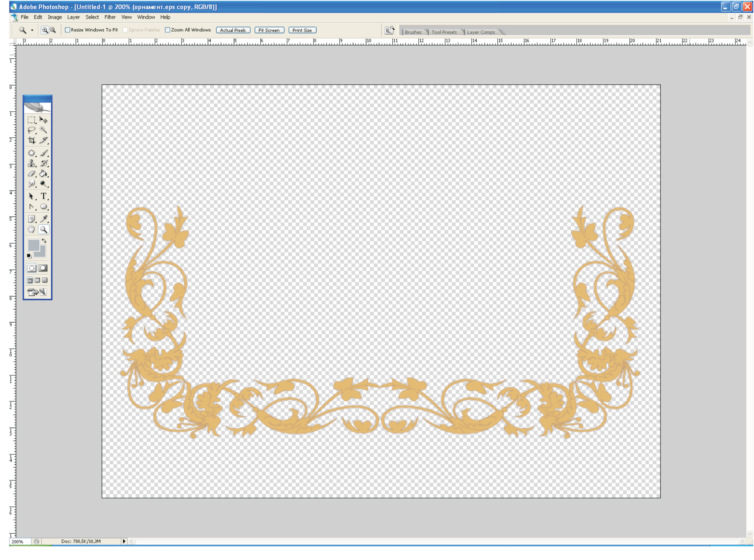Activate the Type tool
The height and width of the screenshot is (560, 754).
[x=44, y=196]
